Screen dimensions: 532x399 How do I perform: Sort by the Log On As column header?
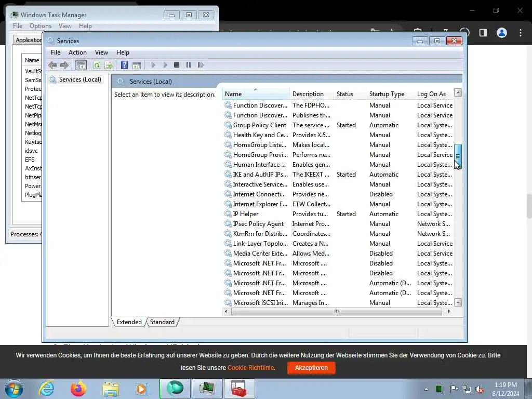click(x=434, y=94)
